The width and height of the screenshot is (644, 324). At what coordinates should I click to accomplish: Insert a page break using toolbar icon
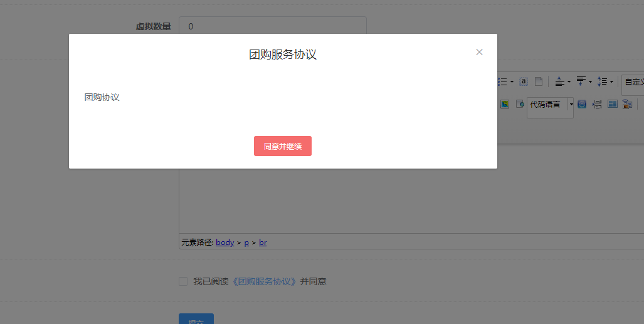coord(597,104)
